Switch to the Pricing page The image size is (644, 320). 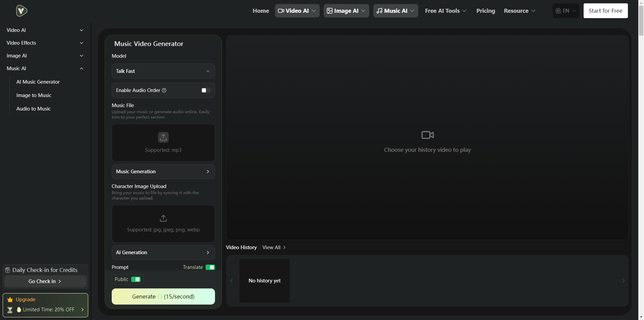point(485,10)
